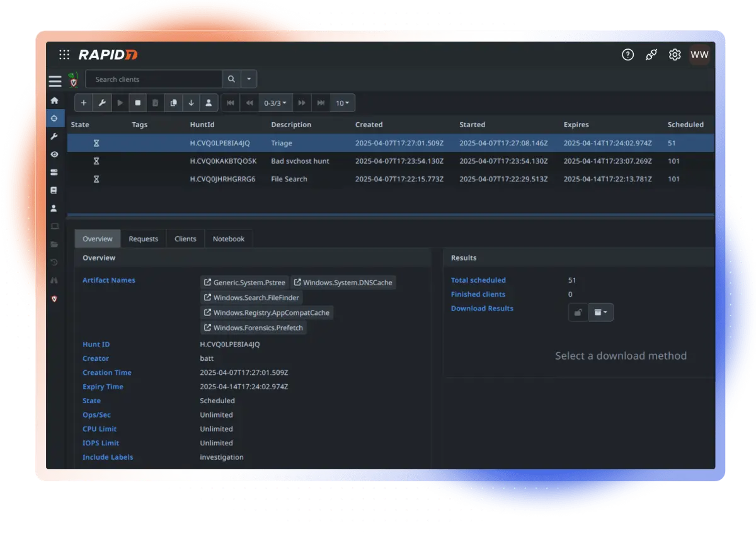Switch to the Clients tab

point(185,239)
